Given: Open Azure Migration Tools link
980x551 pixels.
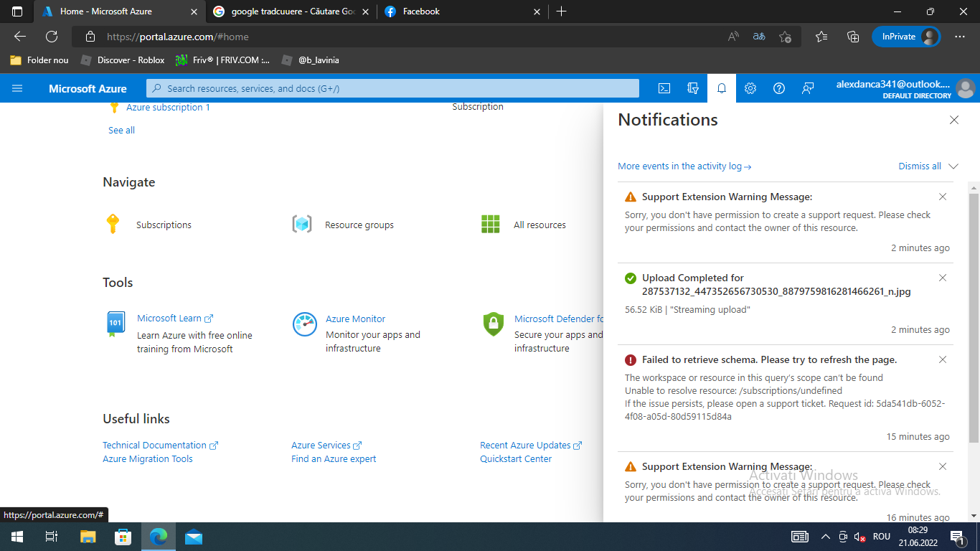Looking at the screenshot, I should point(148,459).
